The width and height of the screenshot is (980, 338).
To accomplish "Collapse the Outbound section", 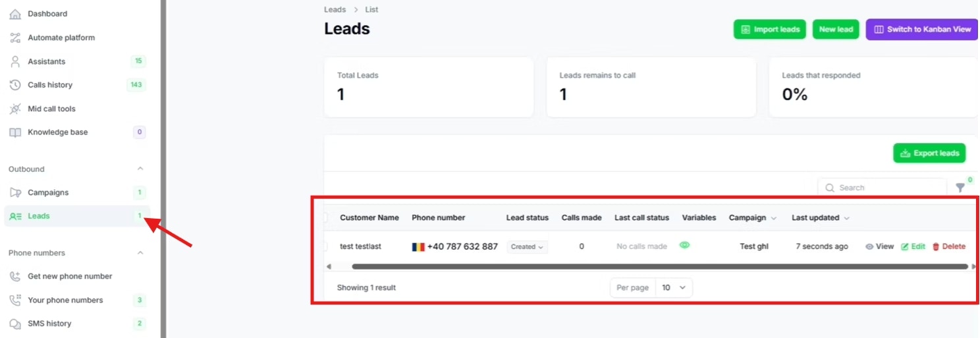I will tap(140, 169).
